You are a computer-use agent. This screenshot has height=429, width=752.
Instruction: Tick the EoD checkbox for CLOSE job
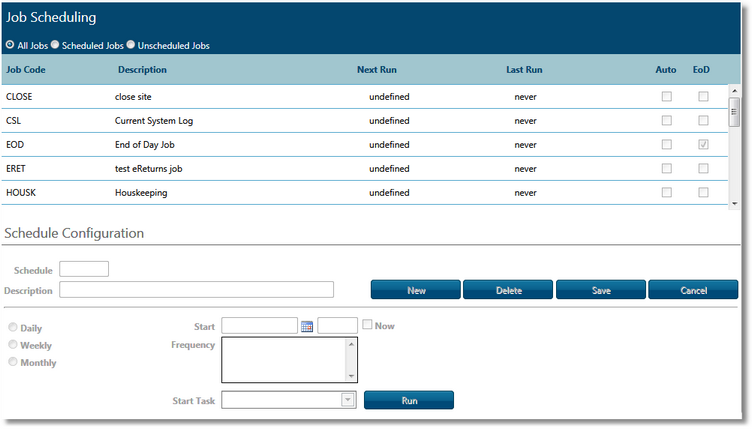point(703,96)
